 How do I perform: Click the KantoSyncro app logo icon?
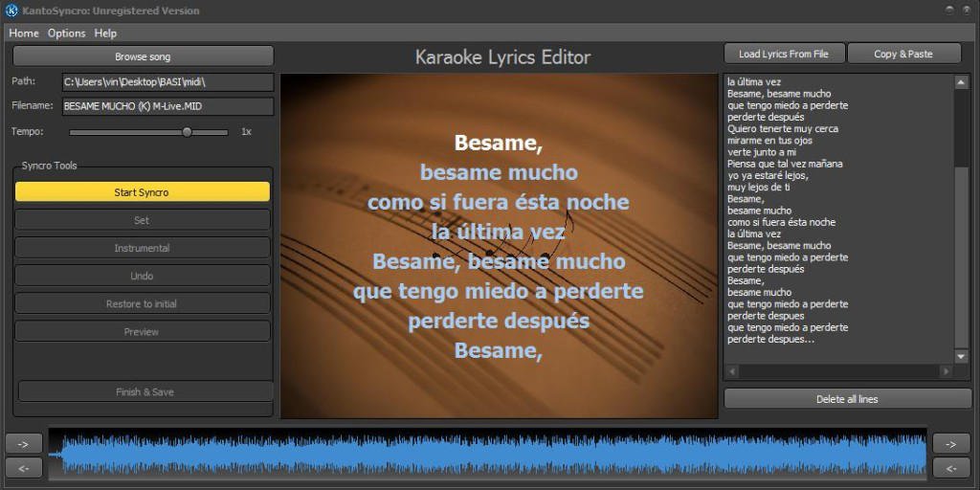11,10
